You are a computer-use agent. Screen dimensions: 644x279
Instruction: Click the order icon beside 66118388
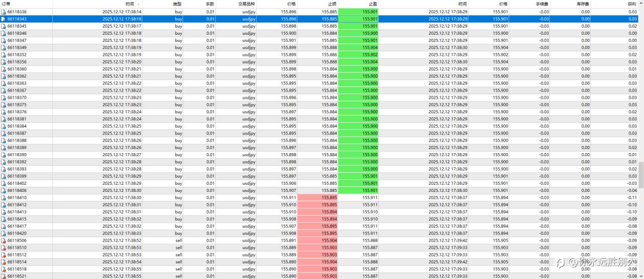4,141
